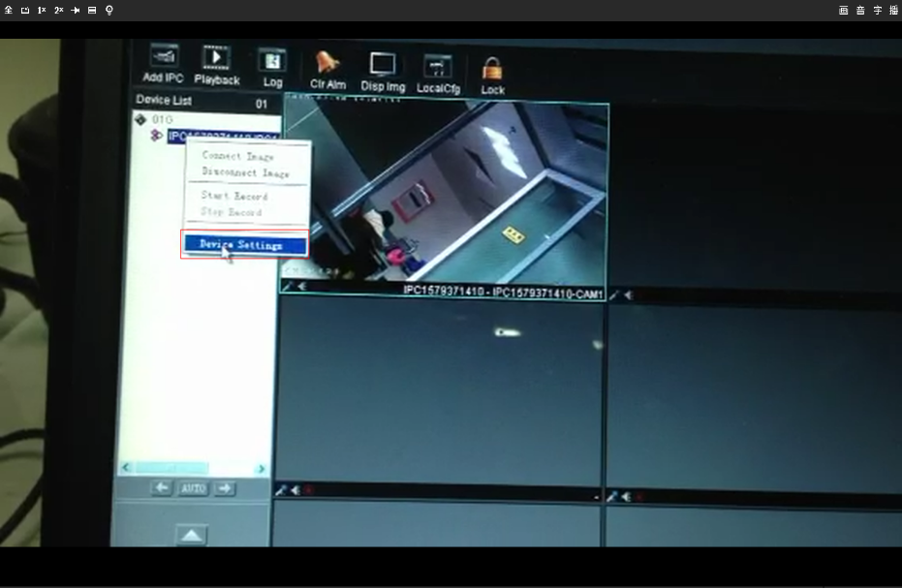Click the 1x speed icon in top bar
This screenshot has height=588, width=902.
[x=42, y=10]
